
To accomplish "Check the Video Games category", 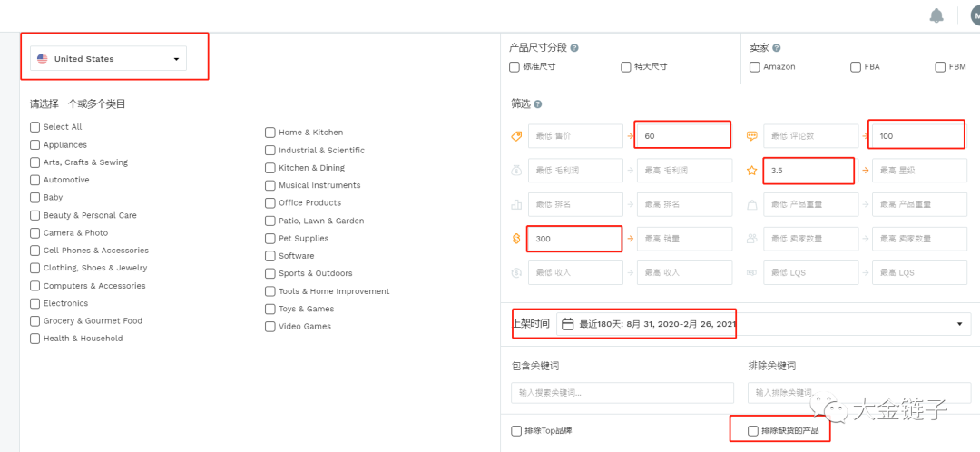I will tap(270, 327).
